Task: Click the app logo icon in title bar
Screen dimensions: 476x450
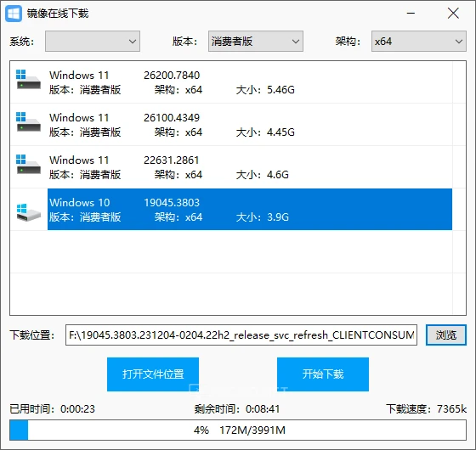Action: click(x=14, y=14)
